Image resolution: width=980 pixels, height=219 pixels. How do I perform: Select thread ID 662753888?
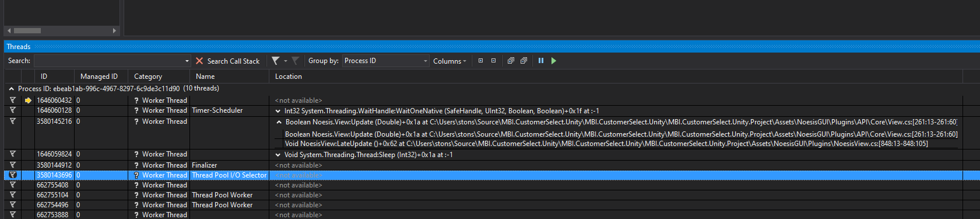[x=52, y=215]
